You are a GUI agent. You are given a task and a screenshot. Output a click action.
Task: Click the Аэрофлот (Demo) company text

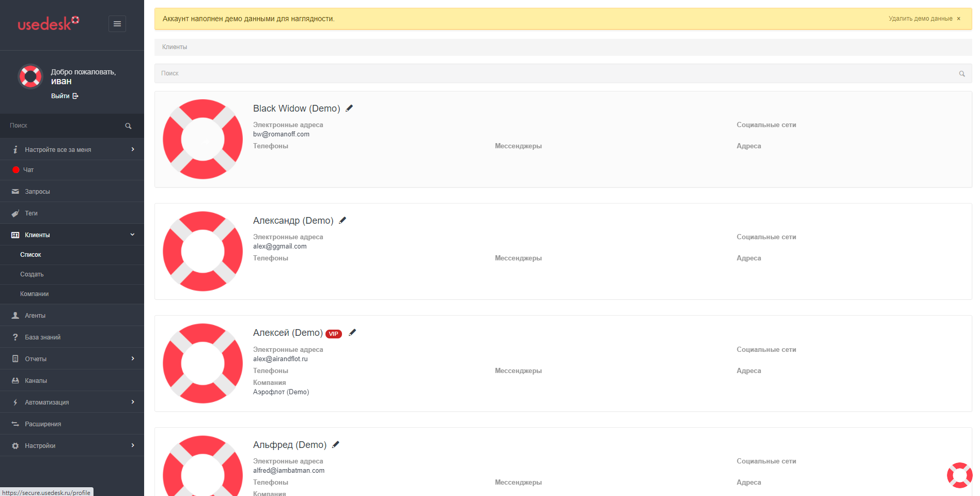click(281, 392)
